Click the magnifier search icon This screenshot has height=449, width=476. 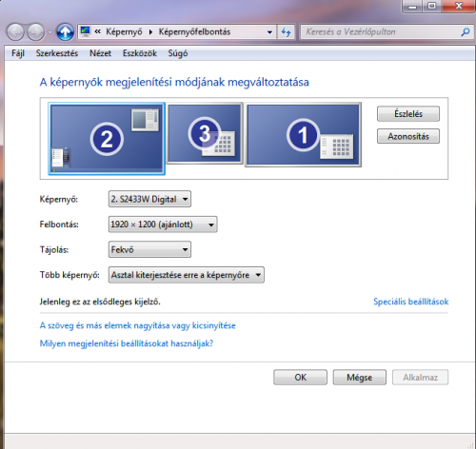coord(466,31)
